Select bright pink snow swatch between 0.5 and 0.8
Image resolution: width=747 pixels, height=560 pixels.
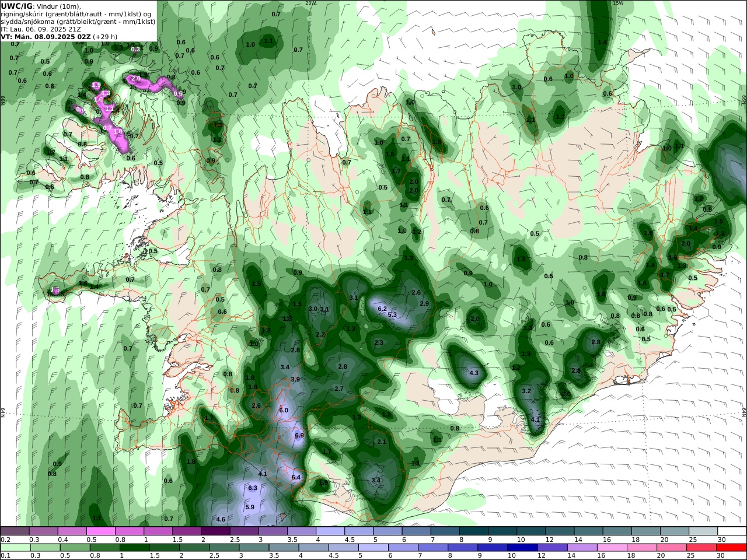click(100, 531)
